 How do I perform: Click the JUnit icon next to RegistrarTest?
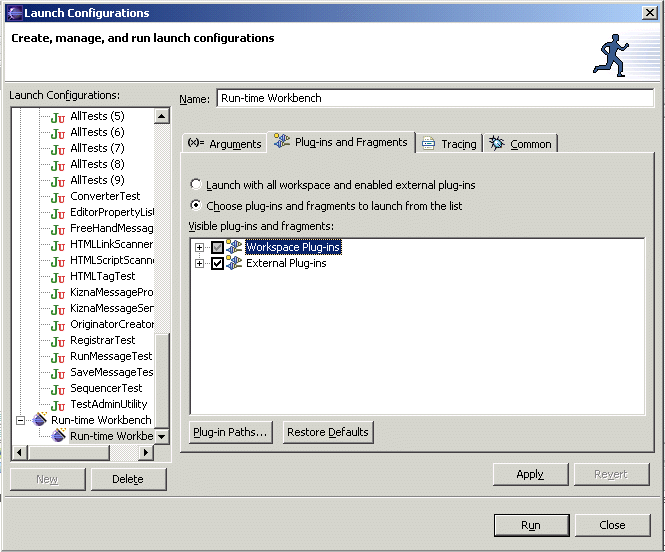[58, 340]
